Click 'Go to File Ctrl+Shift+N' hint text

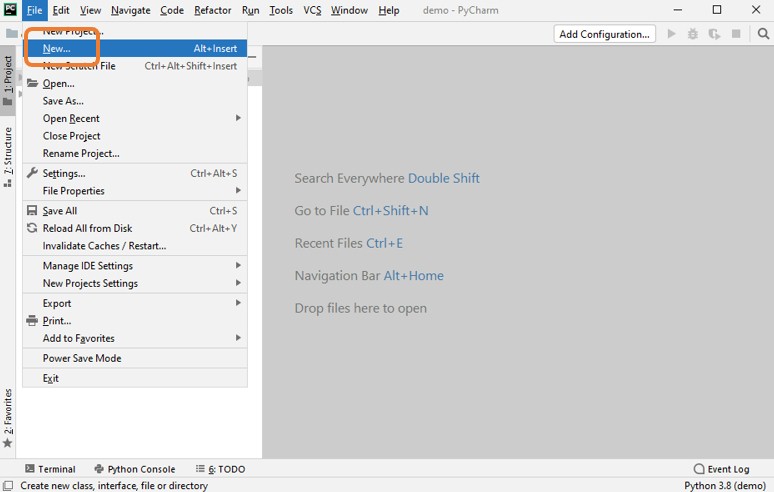[x=361, y=211]
